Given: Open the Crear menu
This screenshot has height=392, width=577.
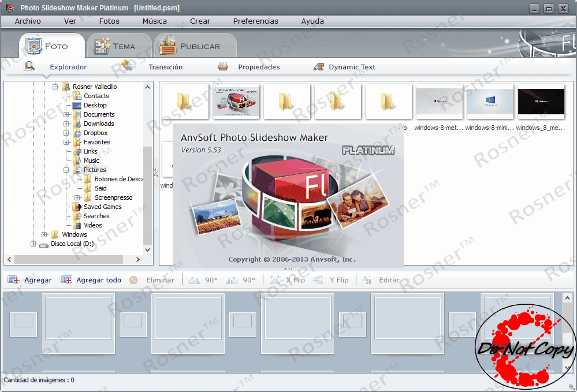Looking at the screenshot, I should (x=200, y=21).
